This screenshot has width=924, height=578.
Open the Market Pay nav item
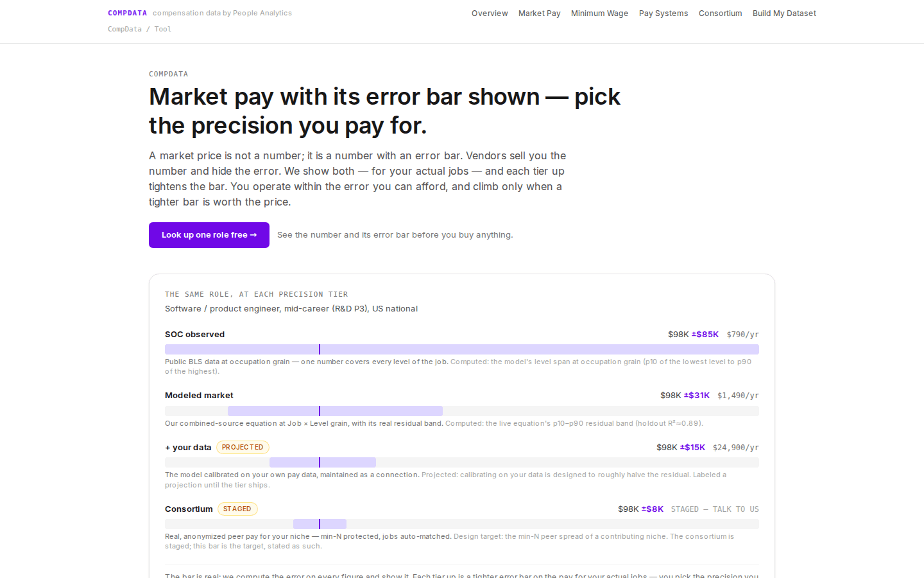[540, 13]
